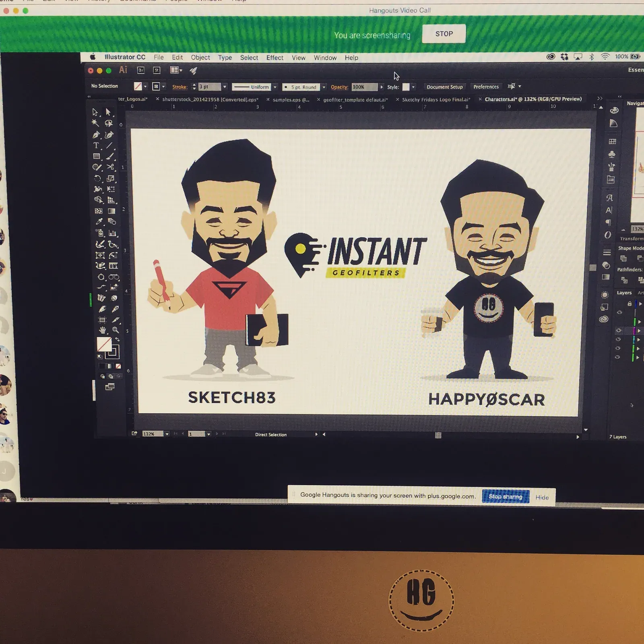This screenshot has width=644, height=644.
Task: Select the Type tool
Action: 96,145
